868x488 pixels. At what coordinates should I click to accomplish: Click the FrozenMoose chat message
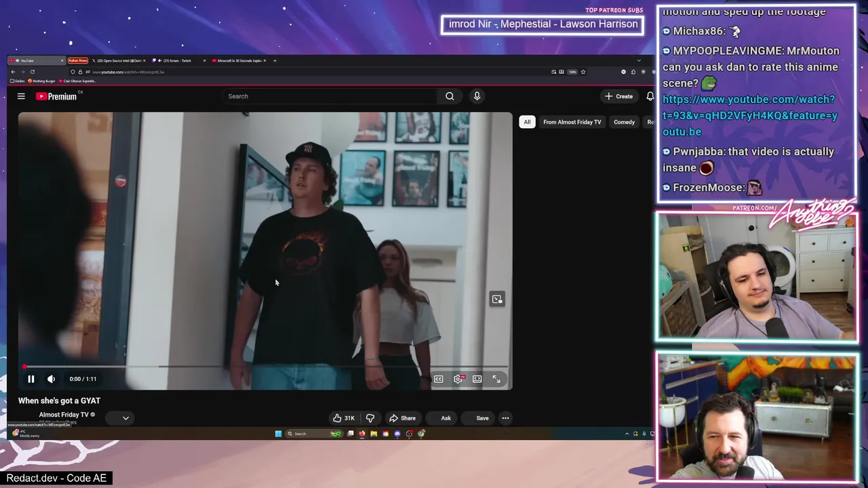point(712,188)
